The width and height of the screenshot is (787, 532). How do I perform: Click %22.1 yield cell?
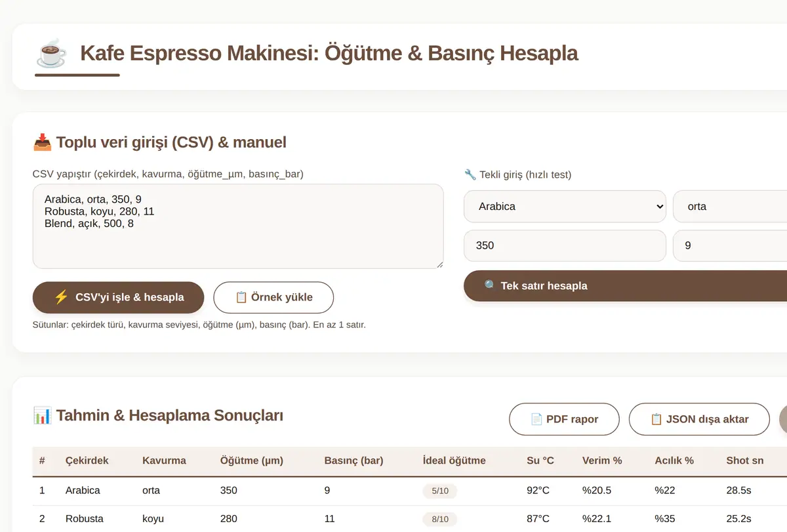pyautogui.click(x=597, y=518)
